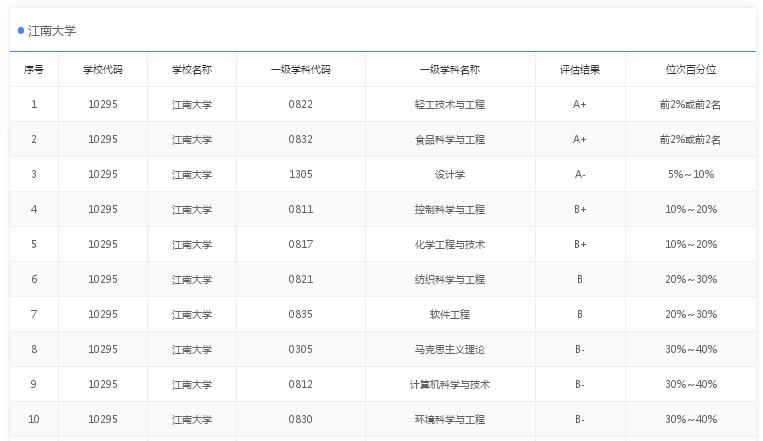Click the 一级学科名称 column header
The width and height of the screenshot is (763, 441).
pos(450,70)
